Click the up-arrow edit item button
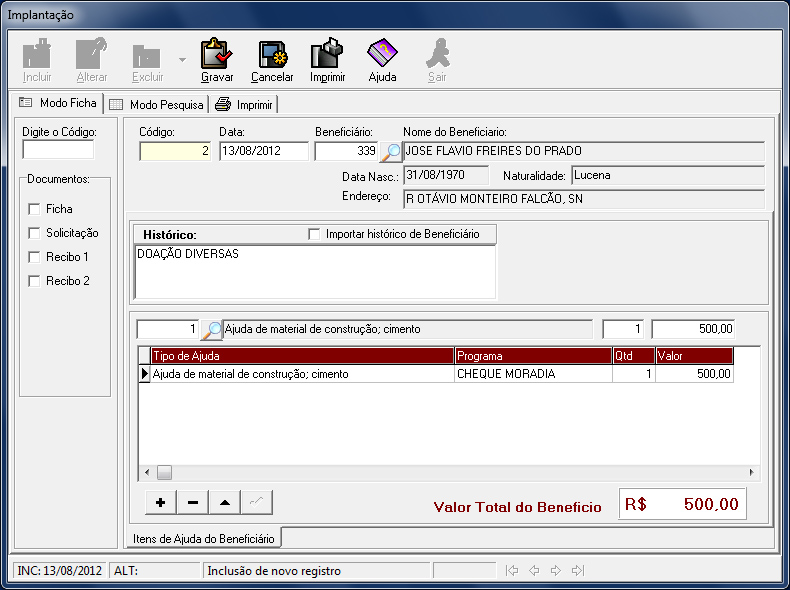Viewport: 790px width, 590px height. [x=225, y=502]
